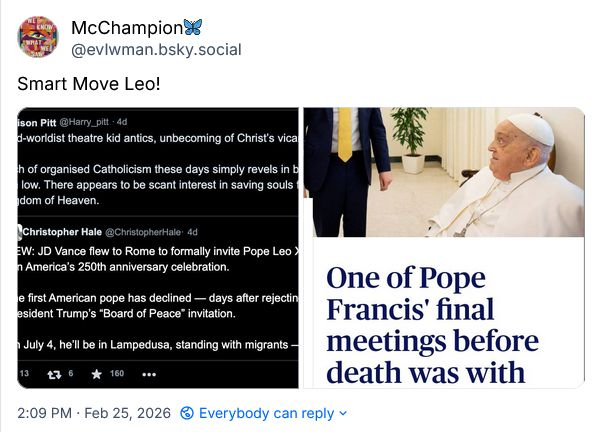Click the reply count 13 in the tweet screenshot
Viewport: 600px width, 432px height.
click(x=25, y=374)
